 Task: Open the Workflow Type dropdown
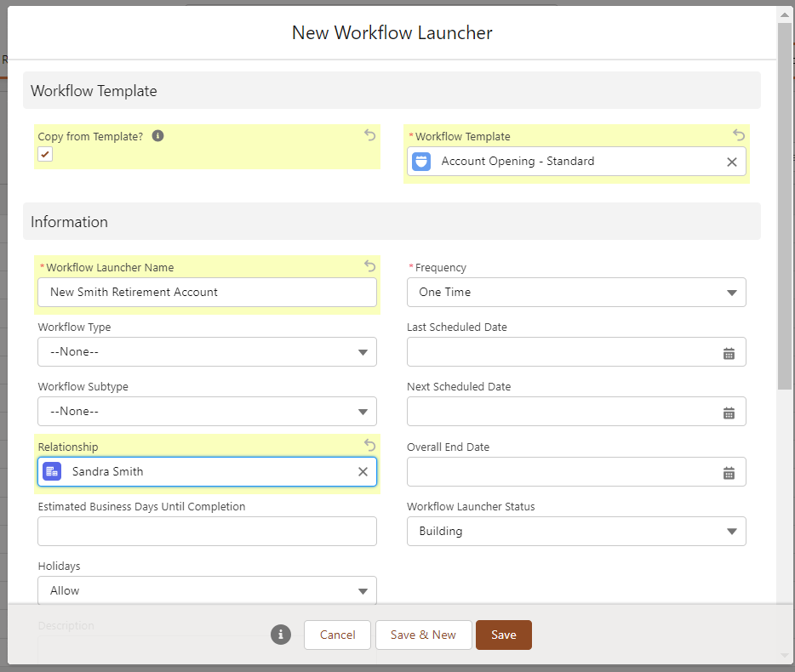click(x=207, y=351)
